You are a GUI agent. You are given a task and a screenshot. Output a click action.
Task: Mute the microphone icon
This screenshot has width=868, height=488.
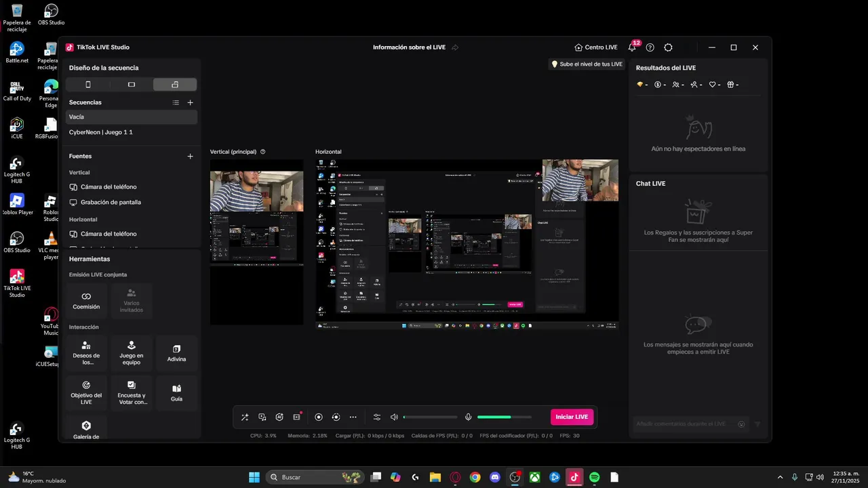click(468, 417)
